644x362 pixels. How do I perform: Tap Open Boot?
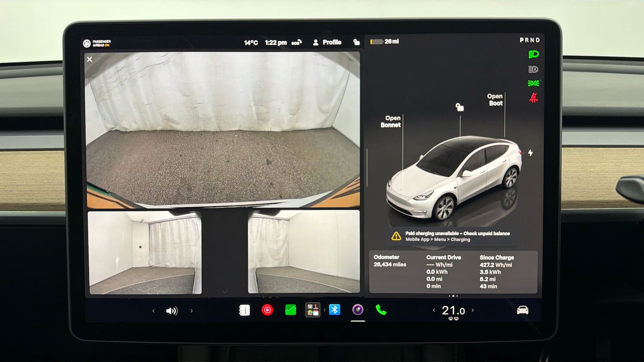[495, 100]
